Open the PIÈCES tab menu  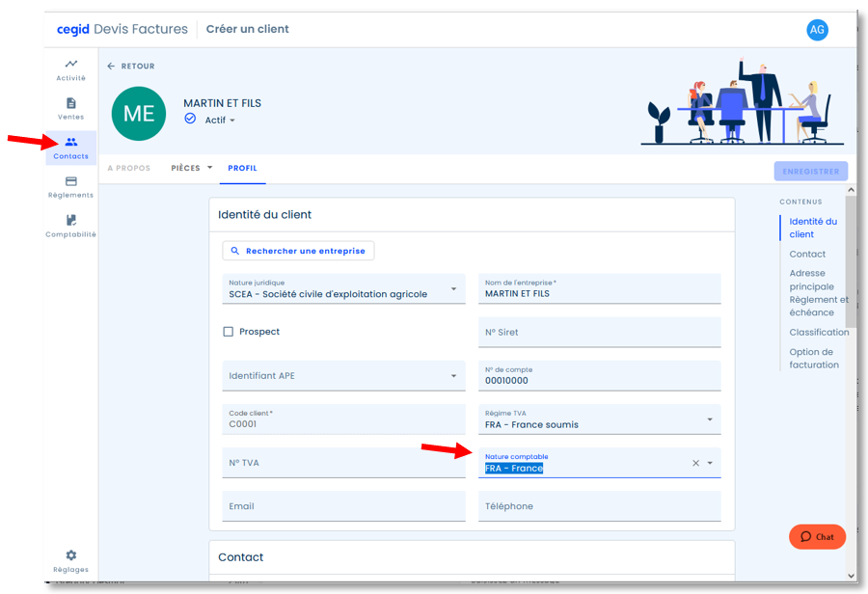pyautogui.click(x=192, y=168)
